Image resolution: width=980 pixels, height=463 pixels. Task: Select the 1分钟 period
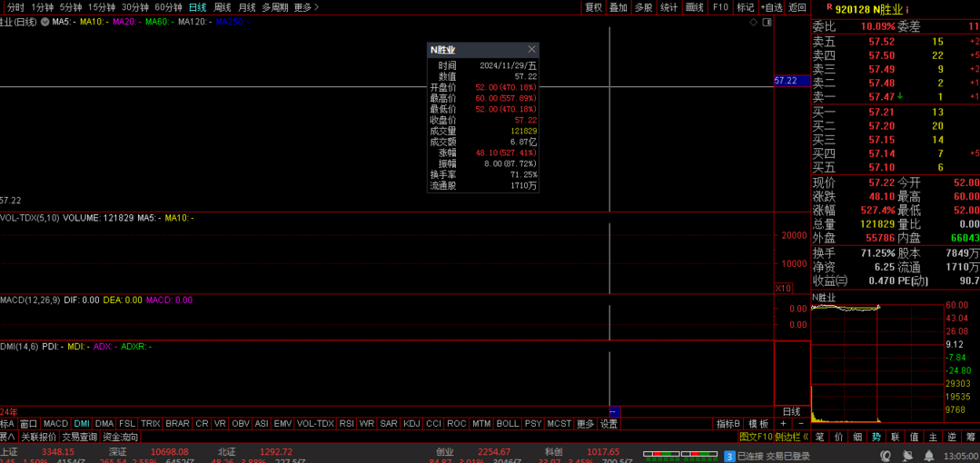tap(42, 7)
